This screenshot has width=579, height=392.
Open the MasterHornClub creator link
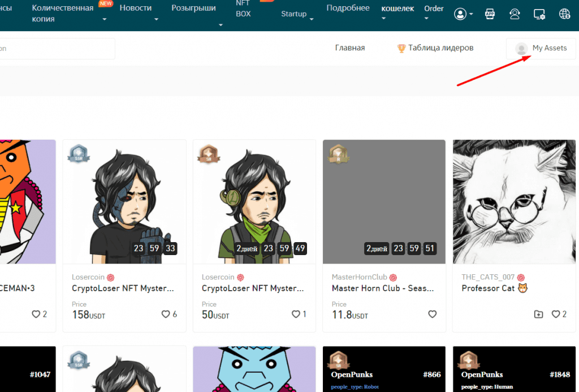pyautogui.click(x=359, y=277)
